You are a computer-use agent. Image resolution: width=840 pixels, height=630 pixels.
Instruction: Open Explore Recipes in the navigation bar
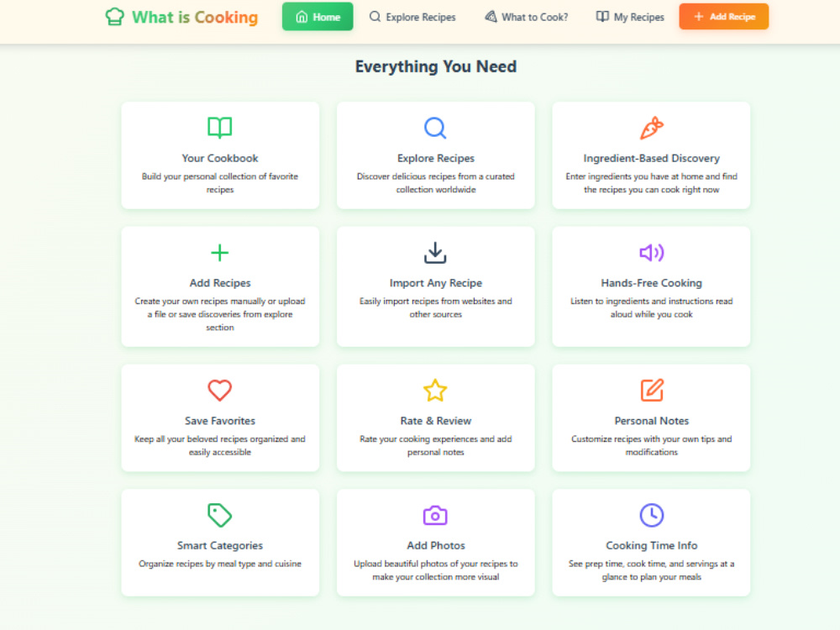click(412, 17)
